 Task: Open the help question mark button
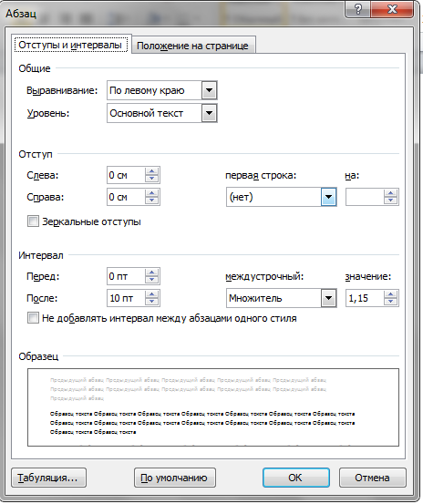(x=357, y=9)
